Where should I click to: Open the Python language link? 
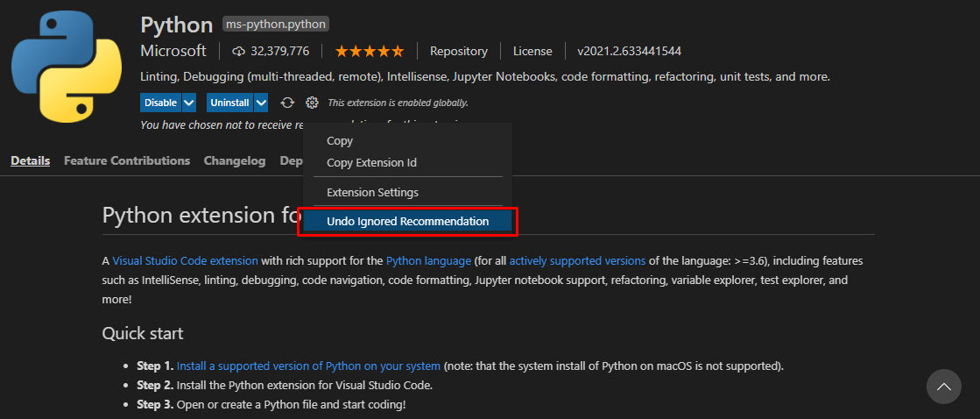[x=429, y=261]
